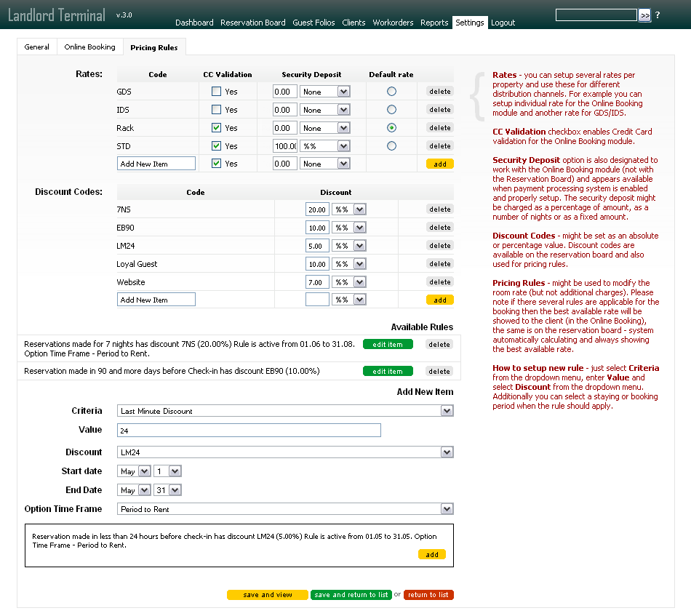This screenshot has height=616, width=691.
Task: Click the Value field containing 24
Action: tap(249, 431)
